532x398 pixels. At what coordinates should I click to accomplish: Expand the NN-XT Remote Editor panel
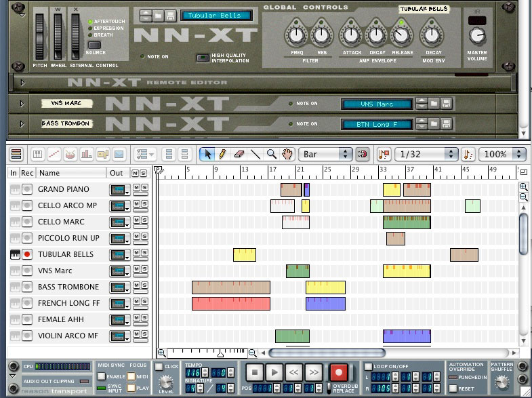point(21,83)
